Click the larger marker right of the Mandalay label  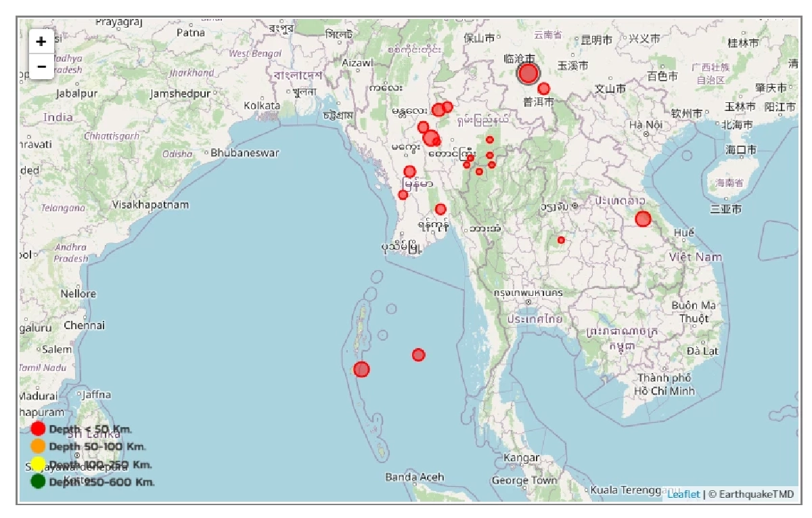(438, 110)
